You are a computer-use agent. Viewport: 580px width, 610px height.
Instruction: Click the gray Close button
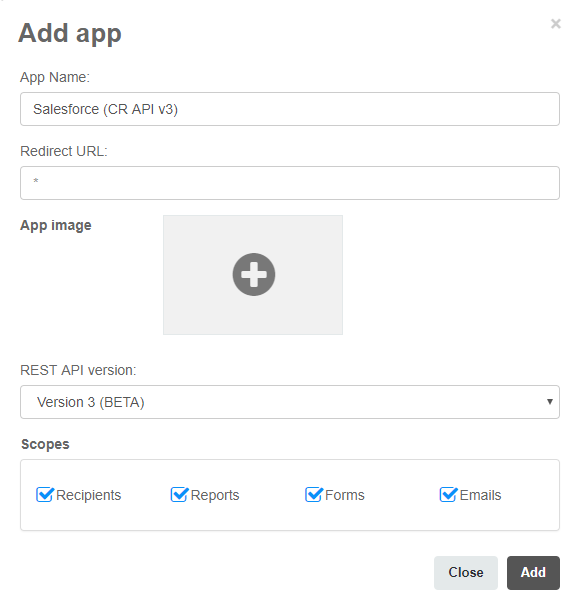pos(466,573)
